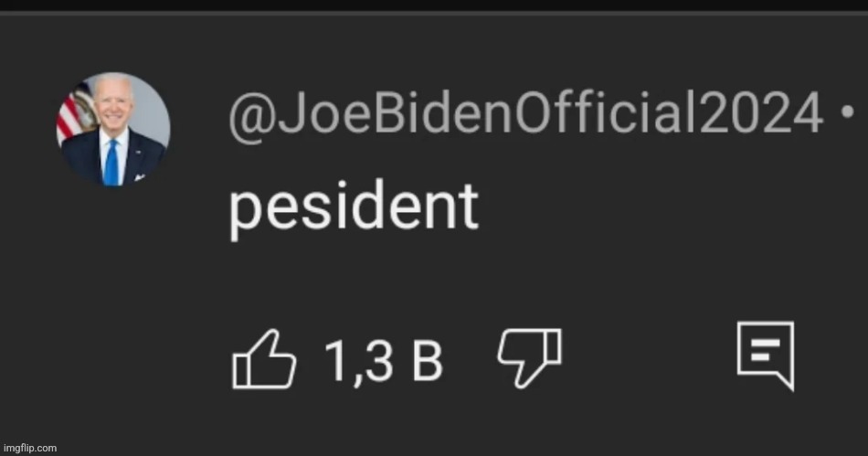This screenshot has height=456, width=868.
Task: Tap the speech-bubble reply button
Action: [765, 354]
